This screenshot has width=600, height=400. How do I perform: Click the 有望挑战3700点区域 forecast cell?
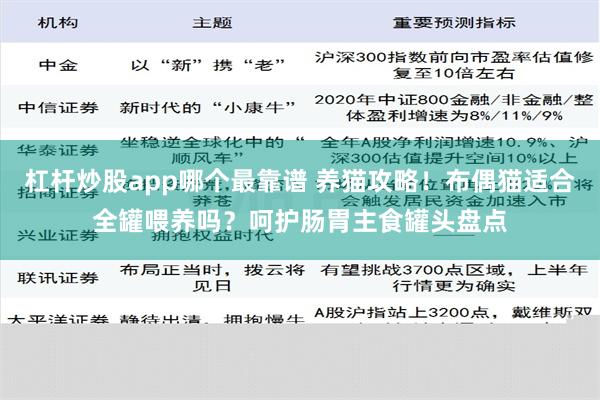point(454,278)
